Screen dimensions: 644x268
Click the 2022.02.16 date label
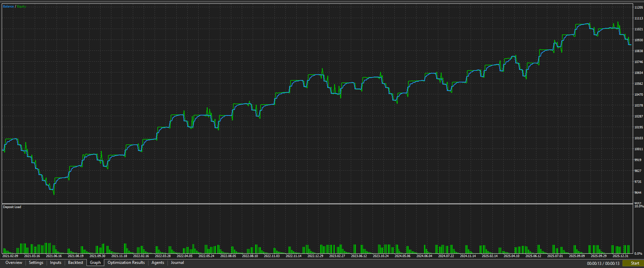click(x=141, y=256)
